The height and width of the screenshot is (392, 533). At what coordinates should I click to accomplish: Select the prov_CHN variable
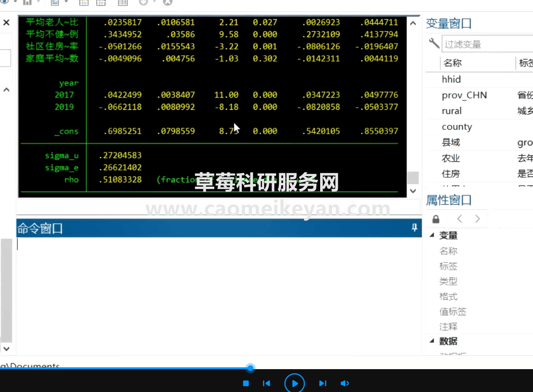464,95
